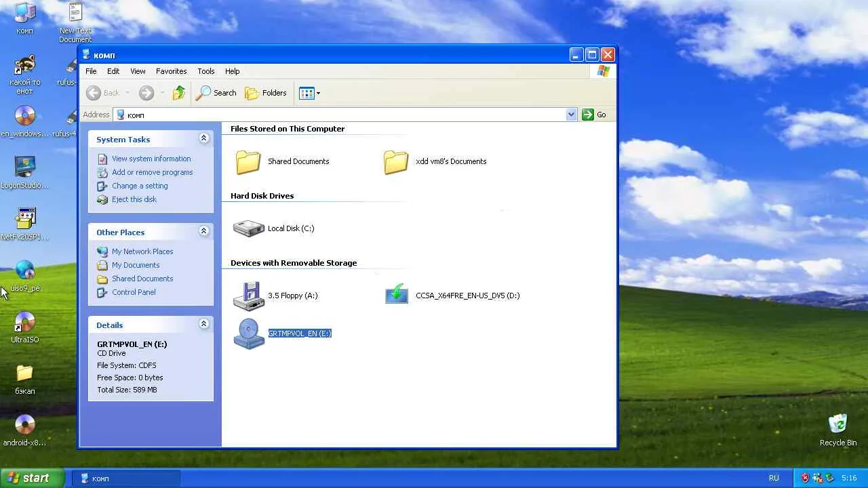
Task: Select the комп desktop icon
Action: (25, 20)
